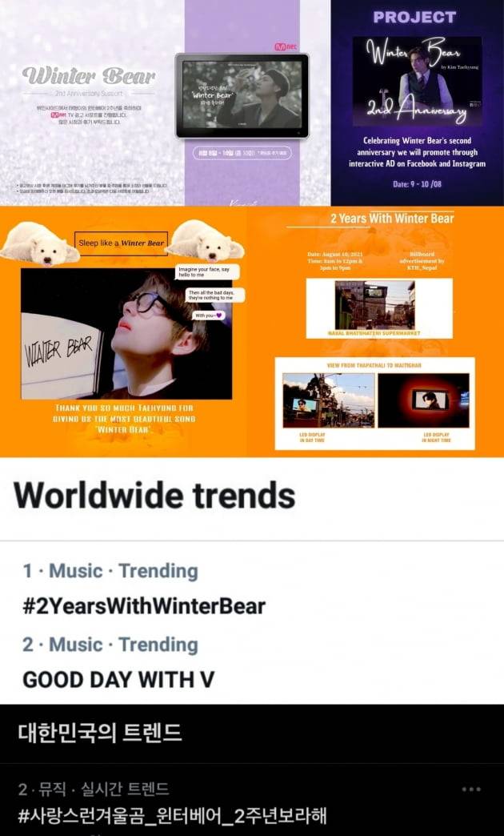504x836 pixels.
Task: Open the #2YearsWithWinterBear trending hashtag
Action: pos(144,606)
